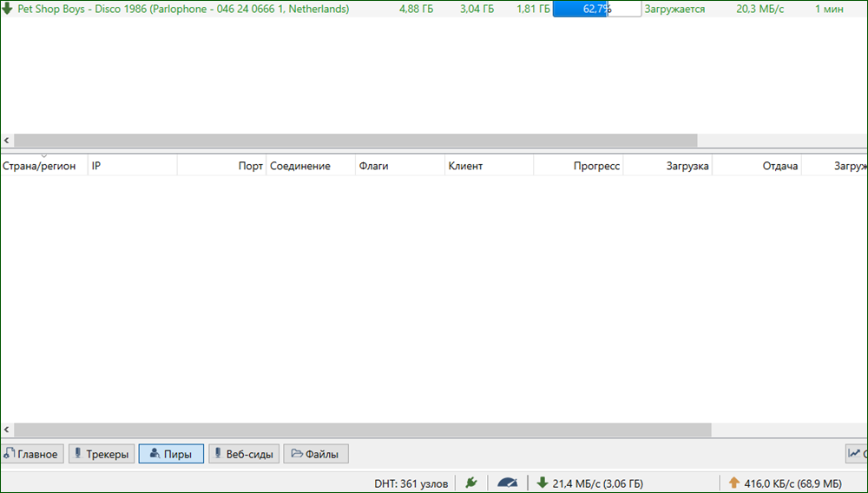
Task: Open the Веб-сиды tab
Action: [244, 454]
